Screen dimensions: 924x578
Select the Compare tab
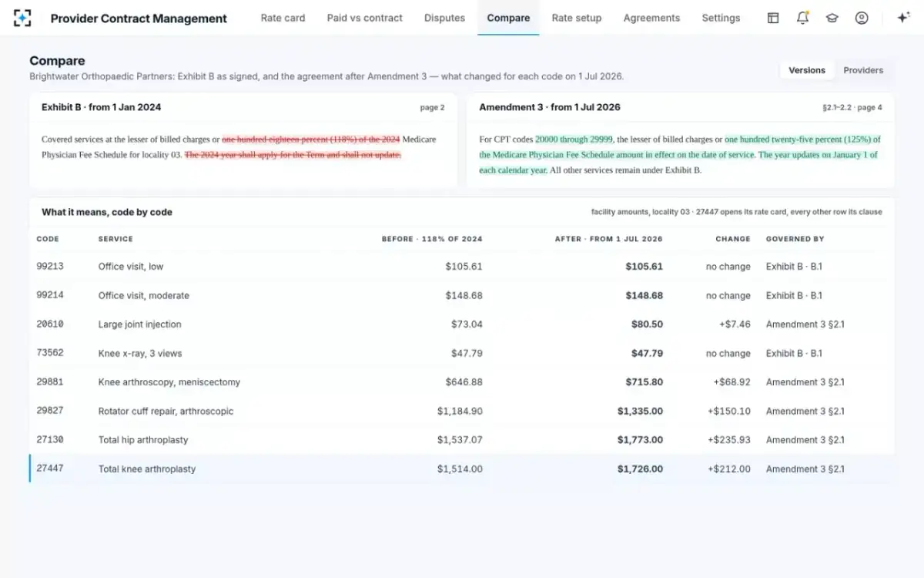[x=508, y=18]
